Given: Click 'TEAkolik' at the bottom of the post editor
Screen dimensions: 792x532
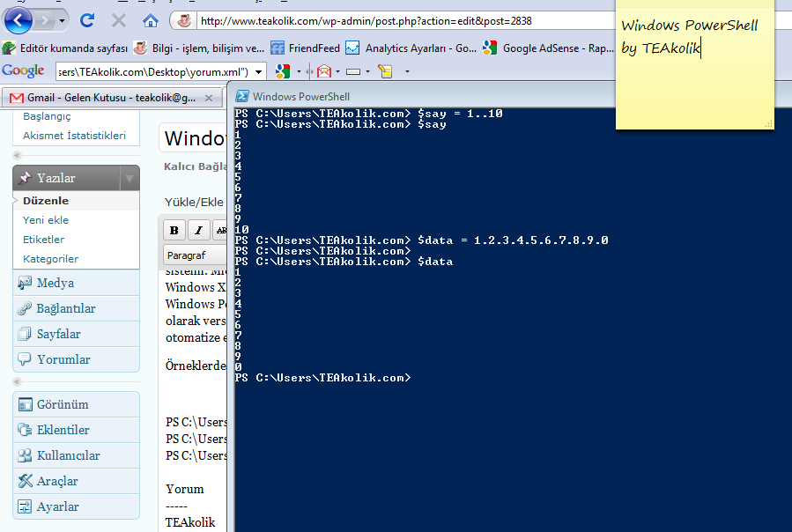Looking at the screenshot, I should (x=190, y=522).
